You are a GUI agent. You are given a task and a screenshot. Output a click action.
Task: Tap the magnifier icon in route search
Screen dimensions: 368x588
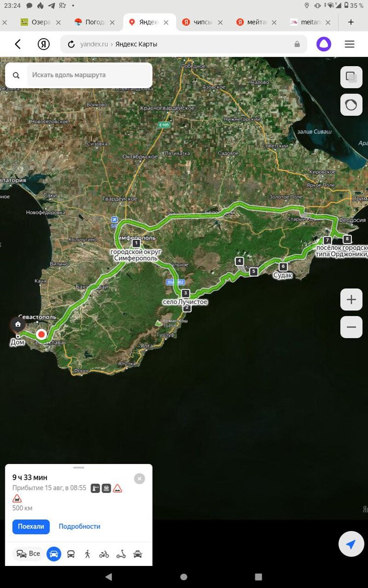click(16, 75)
